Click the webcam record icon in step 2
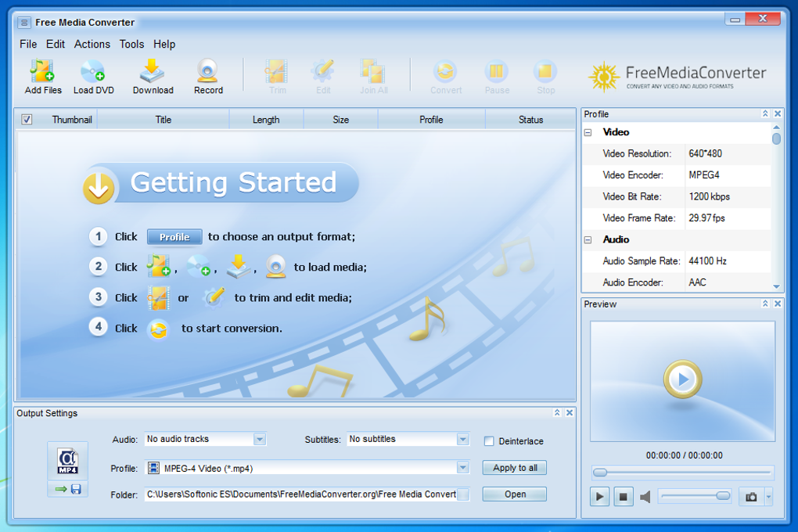 275,266
